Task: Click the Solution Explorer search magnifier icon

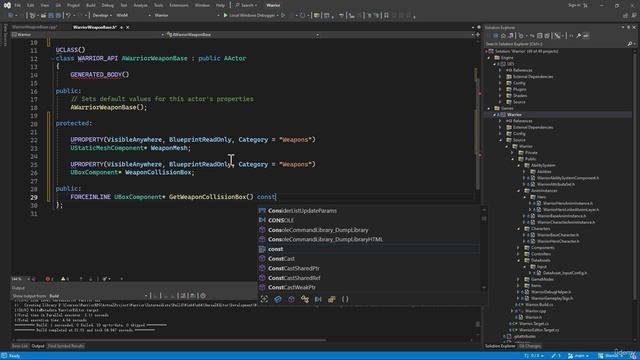Action: coord(629,44)
